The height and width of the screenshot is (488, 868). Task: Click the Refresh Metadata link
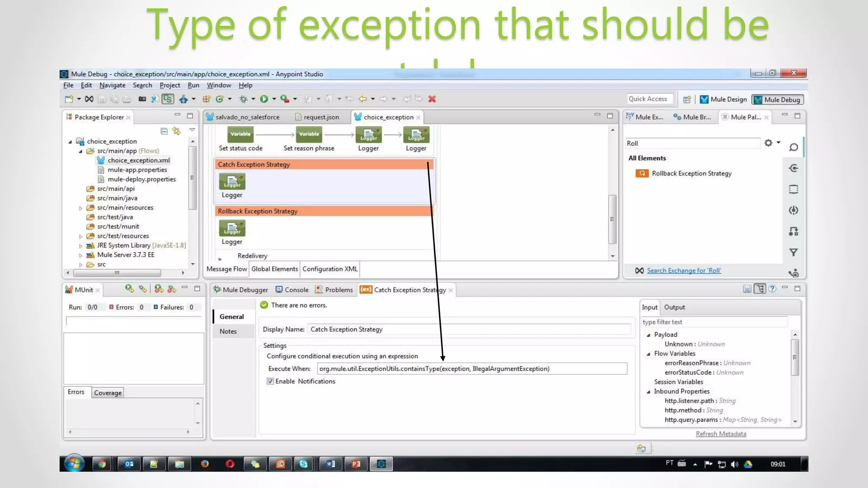(x=721, y=434)
